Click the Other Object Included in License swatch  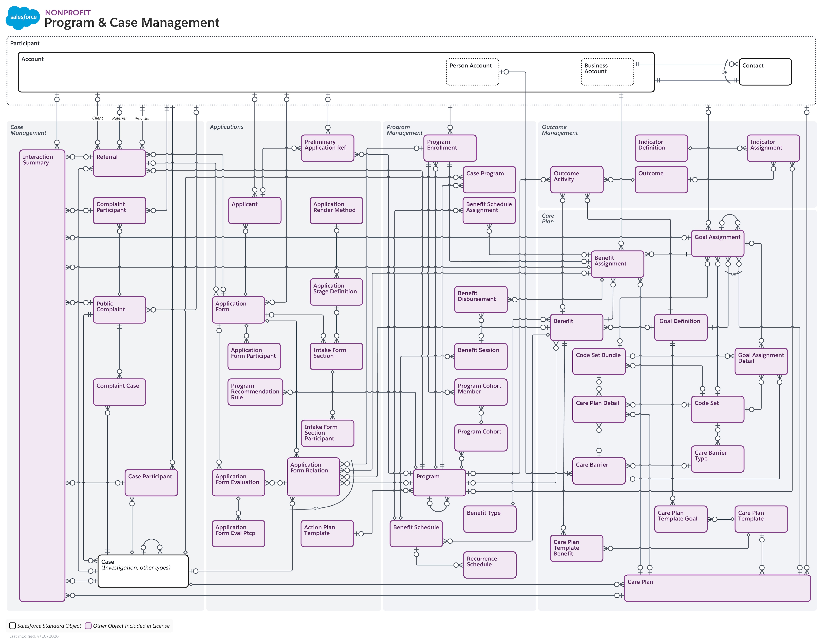(88, 625)
